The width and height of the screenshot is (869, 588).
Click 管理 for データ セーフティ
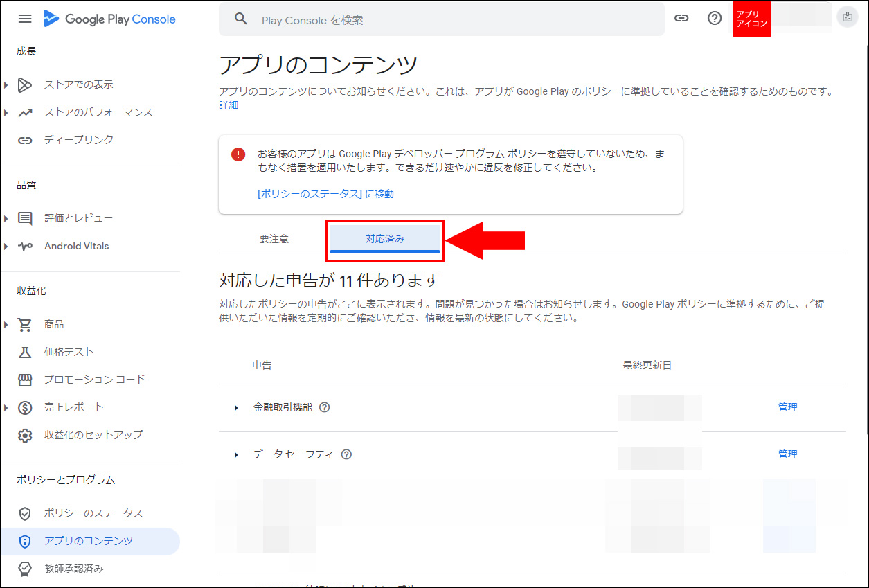pos(788,454)
